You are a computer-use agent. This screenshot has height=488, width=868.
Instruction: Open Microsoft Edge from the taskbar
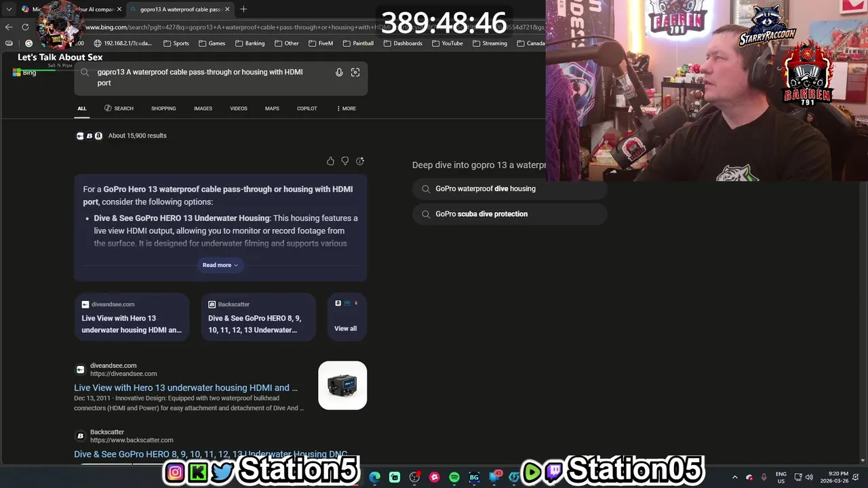click(x=375, y=477)
